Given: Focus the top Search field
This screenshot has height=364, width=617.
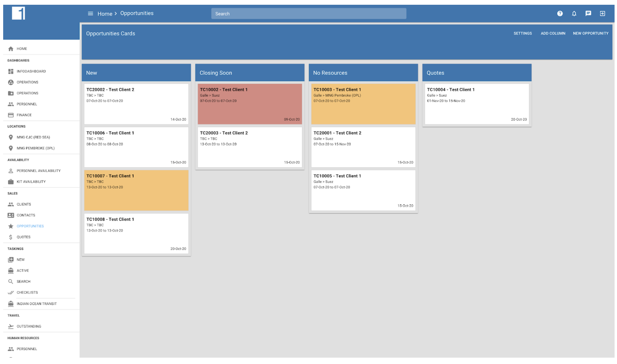Looking at the screenshot, I should pyautogui.click(x=308, y=14).
